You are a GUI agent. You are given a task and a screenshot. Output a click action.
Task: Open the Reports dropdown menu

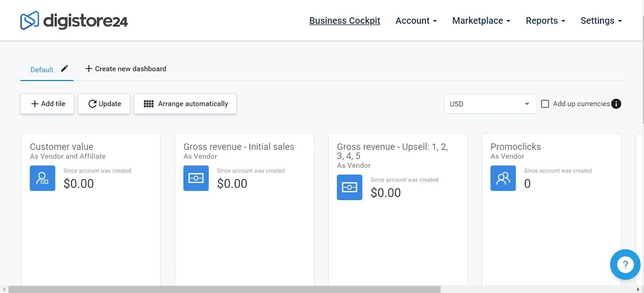coord(545,21)
